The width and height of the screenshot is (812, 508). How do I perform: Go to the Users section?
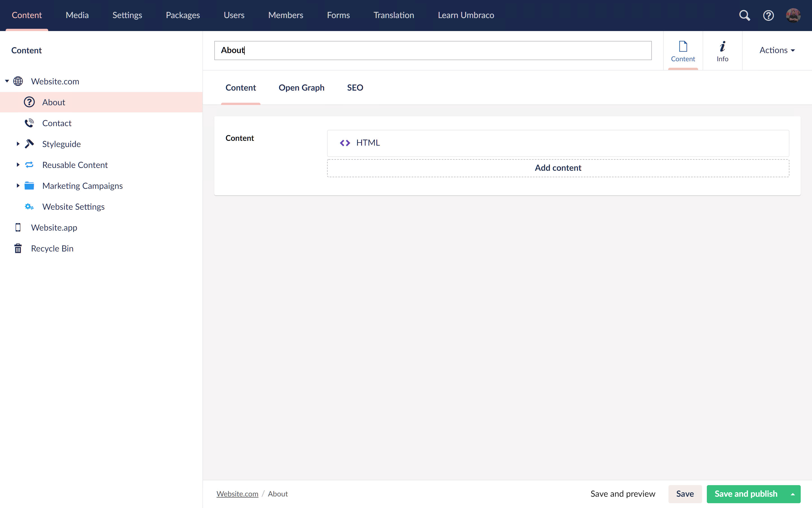tap(234, 16)
